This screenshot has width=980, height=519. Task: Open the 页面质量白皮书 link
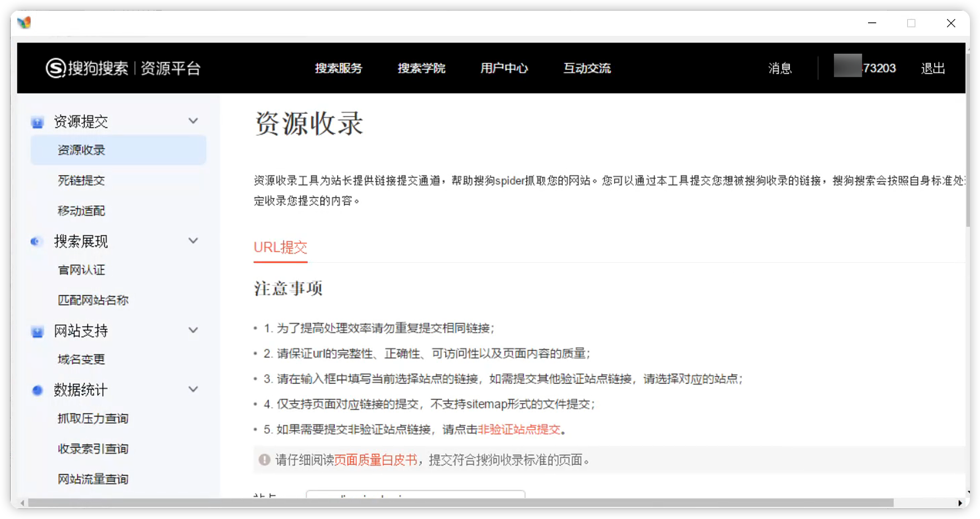click(x=376, y=460)
